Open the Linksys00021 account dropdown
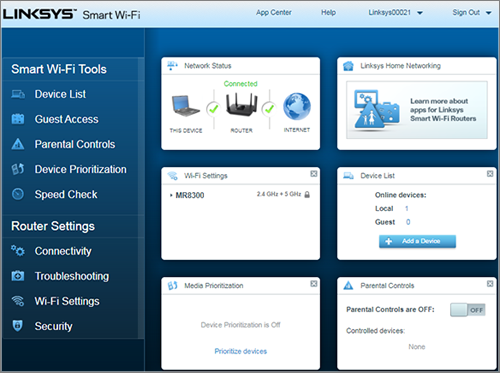500x373 pixels. point(395,13)
